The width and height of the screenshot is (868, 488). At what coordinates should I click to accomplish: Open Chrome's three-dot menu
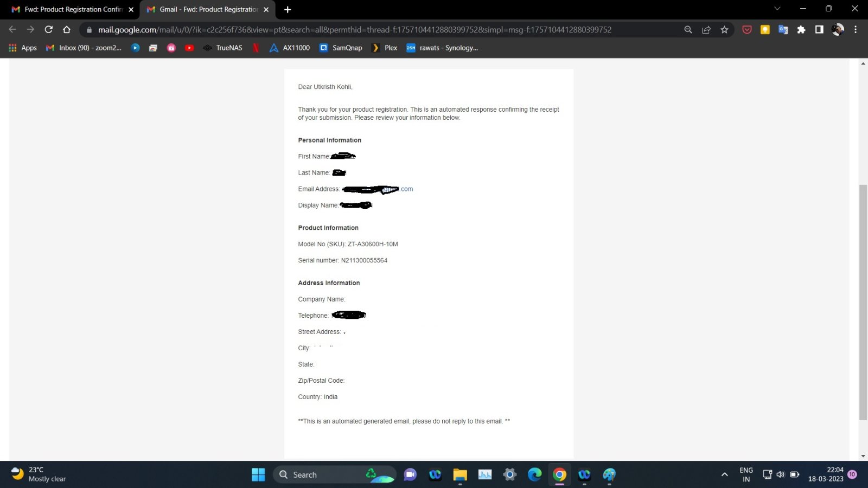[856, 30]
